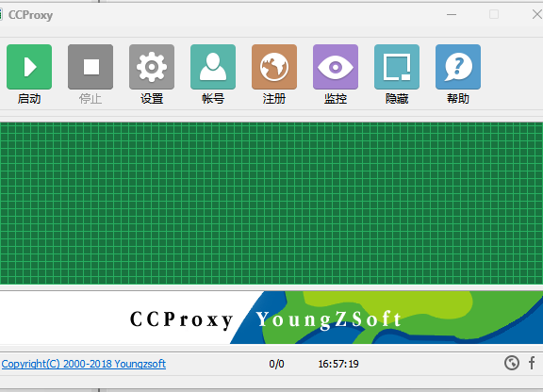
Task: Click the 隐藏 hide window icon
Action: pyautogui.click(x=397, y=67)
